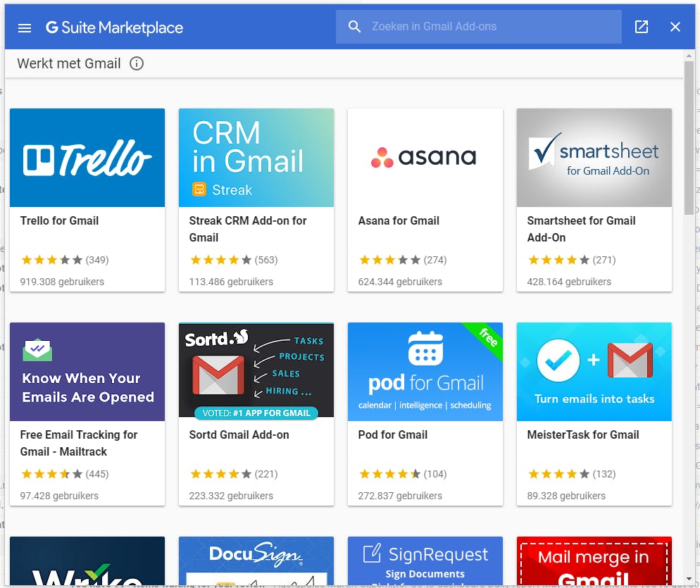Click the 89.328 gebruikers text
The image size is (700, 588).
[x=566, y=496]
